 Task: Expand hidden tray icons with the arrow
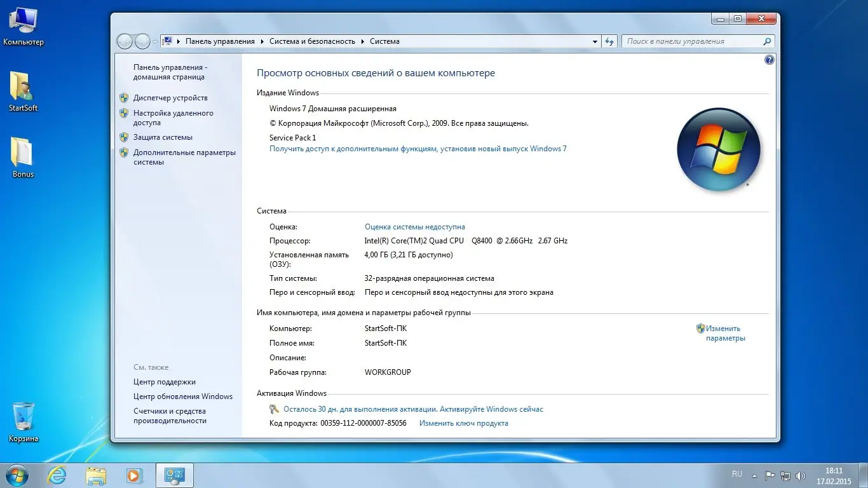(x=754, y=475)
